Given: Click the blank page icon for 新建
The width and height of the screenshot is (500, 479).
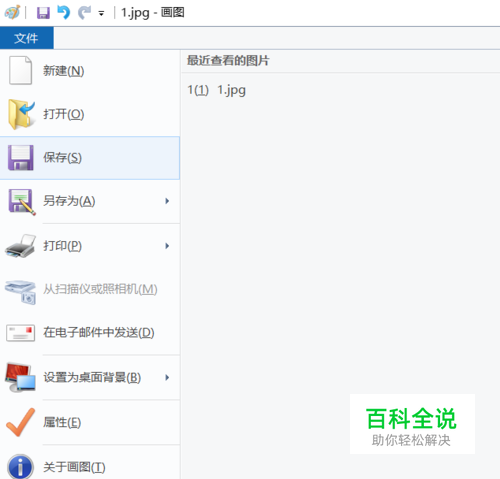Looking at the screenshot, I should tap(21, 70).
